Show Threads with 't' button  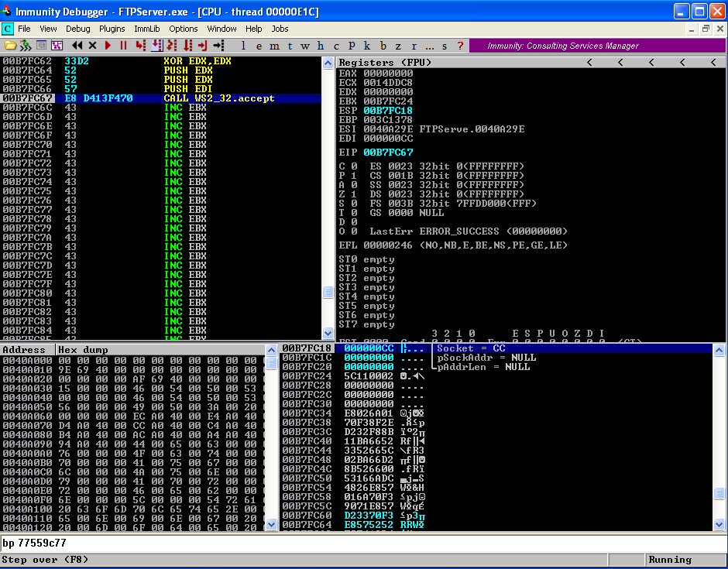(x=290, y=46)
